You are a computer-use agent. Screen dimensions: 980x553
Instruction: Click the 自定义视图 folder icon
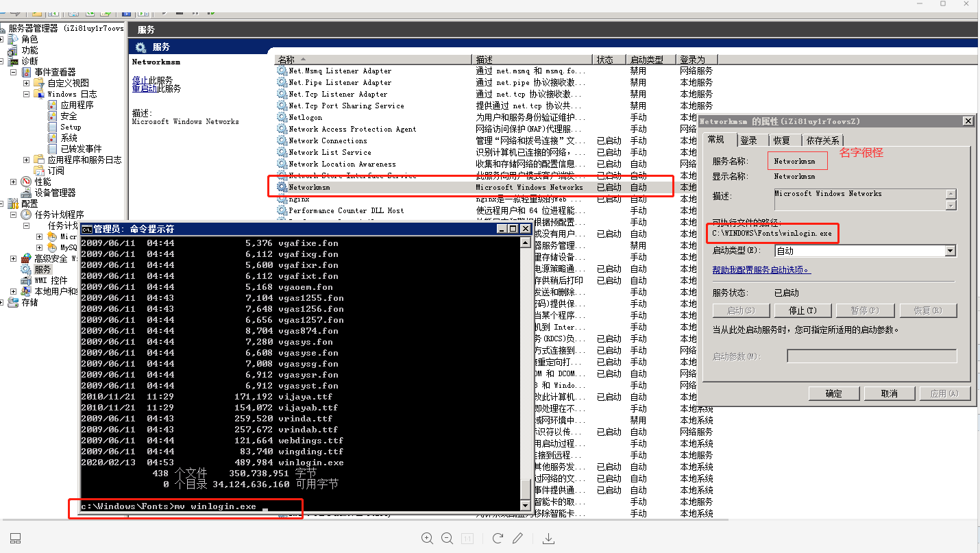point(40,83)
